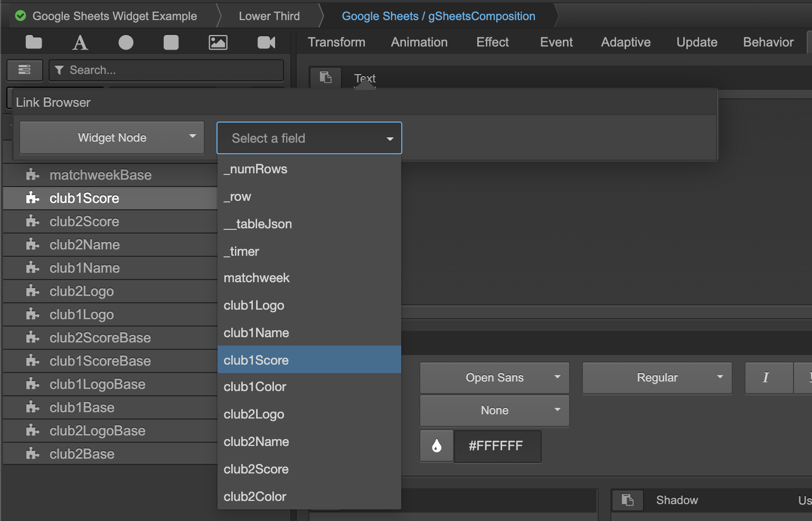
Task: Add a folder group node
Action: tap(34, 42)
